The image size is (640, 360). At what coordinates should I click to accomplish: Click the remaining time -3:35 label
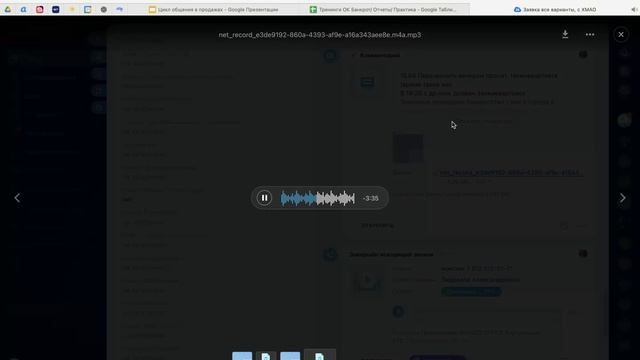pos(371,198)
